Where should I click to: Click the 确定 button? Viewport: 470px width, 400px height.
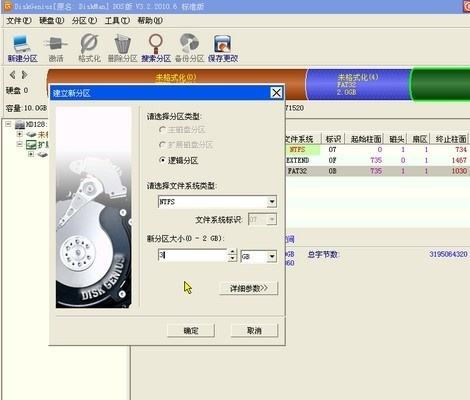tap(191, 331)
